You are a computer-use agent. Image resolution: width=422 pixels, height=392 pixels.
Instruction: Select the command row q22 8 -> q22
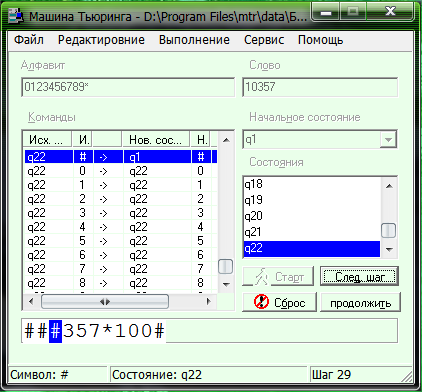pyautogui.click(x=120, y=283)
